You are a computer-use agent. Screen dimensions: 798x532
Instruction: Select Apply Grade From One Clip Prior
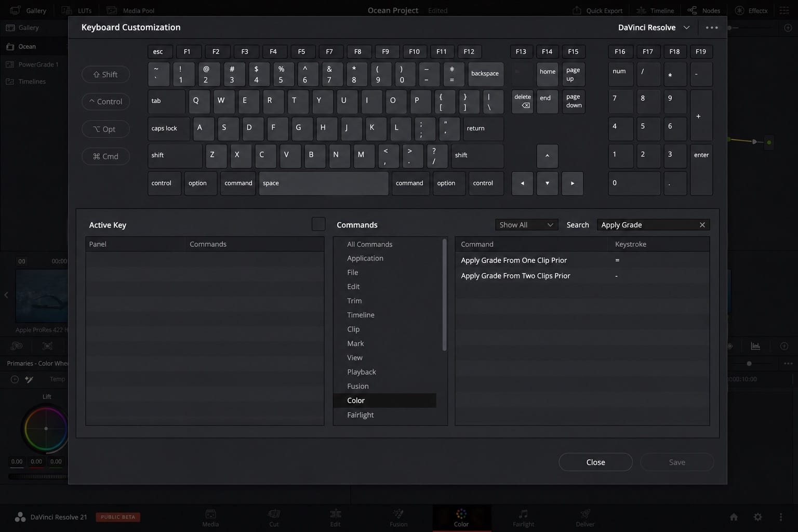[x=582, y=260]
